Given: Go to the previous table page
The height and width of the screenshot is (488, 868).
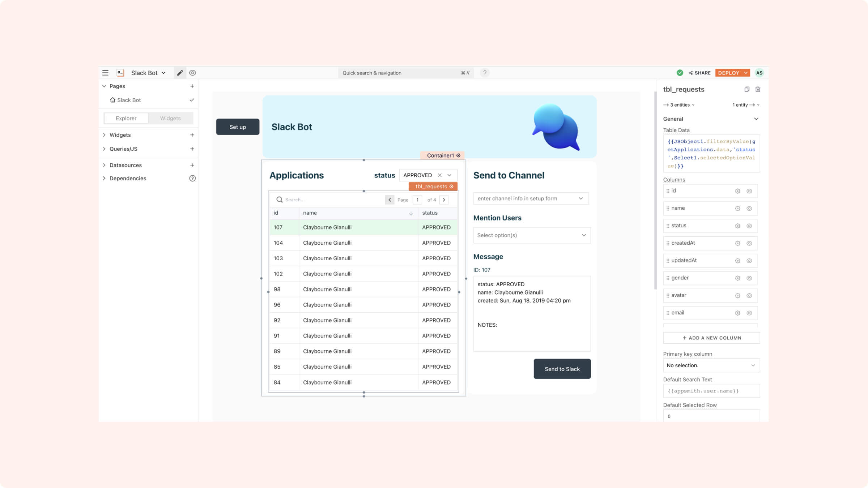Looking at the screenshot, I should pos(390,200).
